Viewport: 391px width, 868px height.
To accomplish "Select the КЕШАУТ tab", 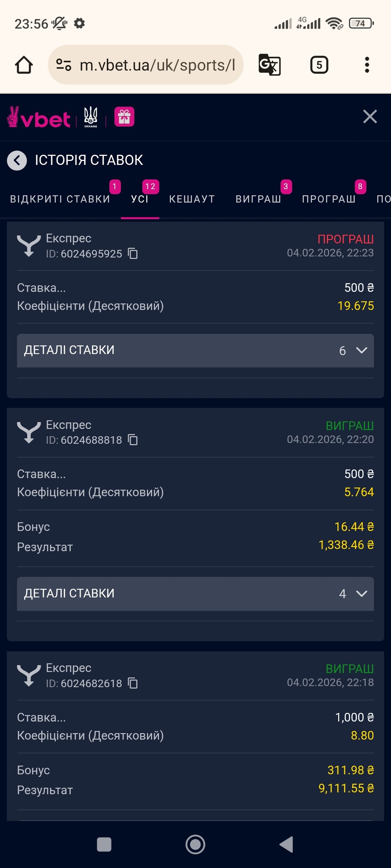I will [x=192, y=199].
